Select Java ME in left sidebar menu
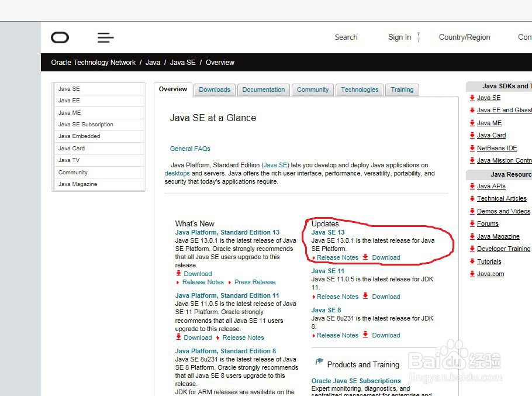This screenshot has width=532, height=396. [x=99, y=113]
